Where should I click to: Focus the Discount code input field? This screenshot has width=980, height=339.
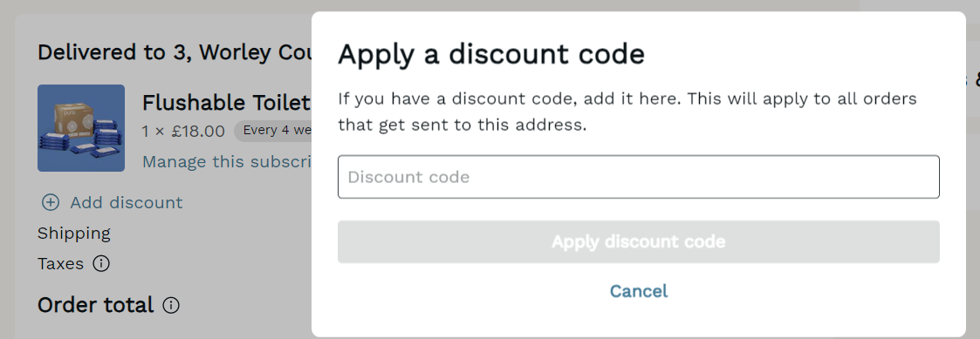coord(638,177)
